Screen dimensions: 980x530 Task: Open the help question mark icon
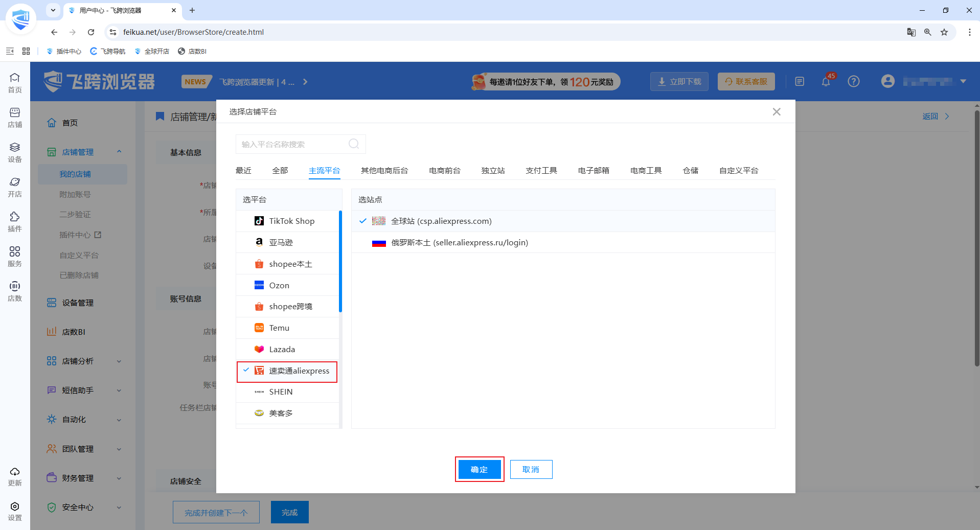(x=854, y=81)
